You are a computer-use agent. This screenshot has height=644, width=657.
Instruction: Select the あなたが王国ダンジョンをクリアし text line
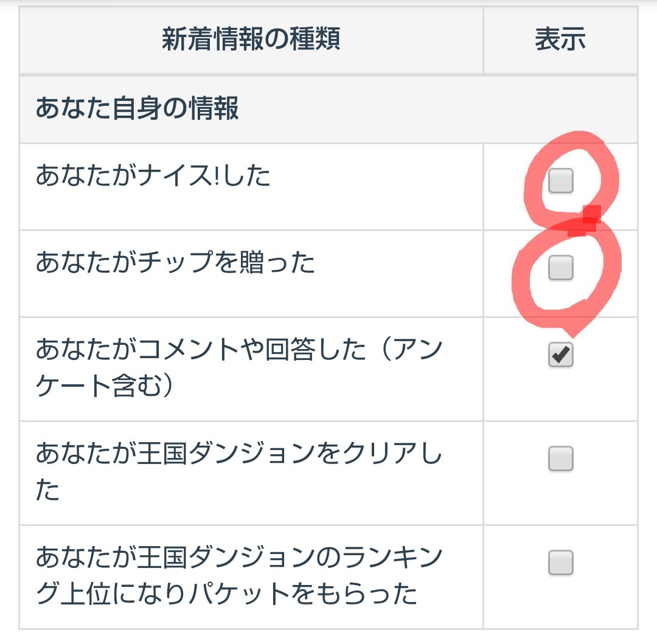click(238, 454)
